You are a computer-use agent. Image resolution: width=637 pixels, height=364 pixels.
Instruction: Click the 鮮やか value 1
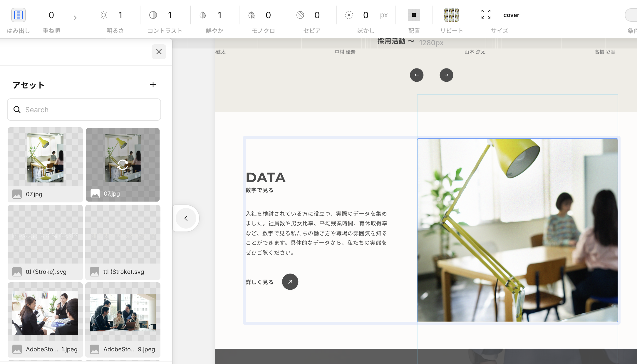coord(219,15)
